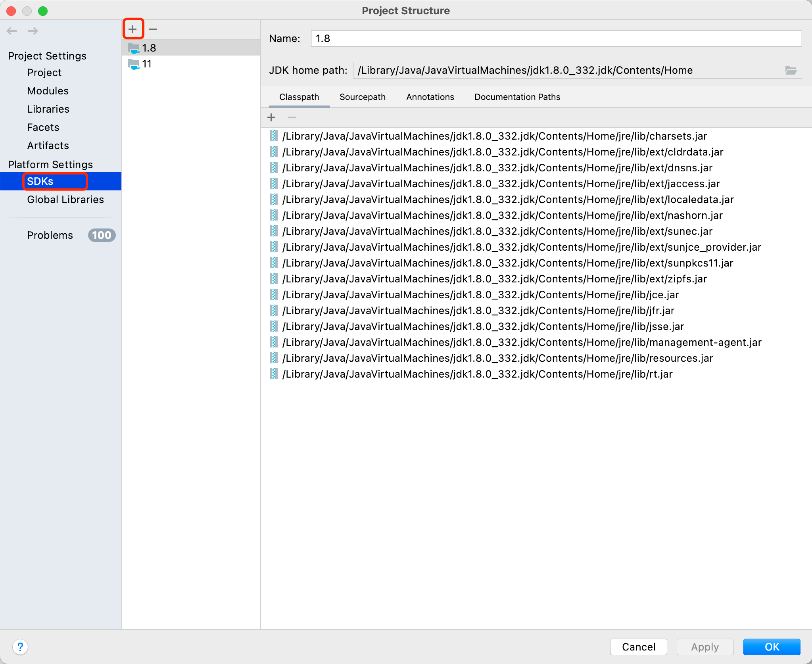Open help with question mark button
The width and height of the screenshot is (812, 664).
[20, 647]
